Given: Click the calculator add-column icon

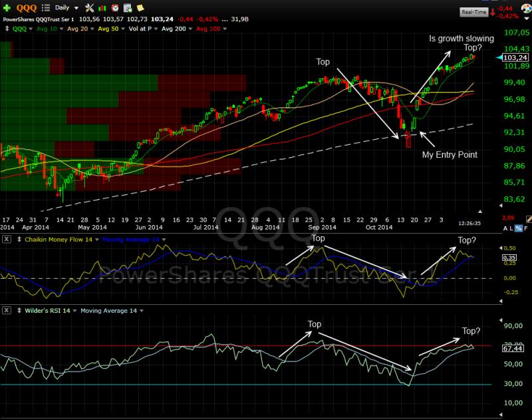Looking at the screenshot, I should 128,8.
